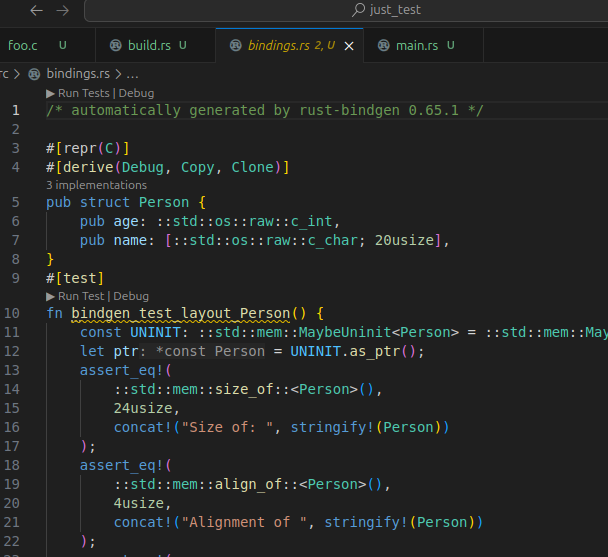This screenshot has height=557, width=608.
Task: Open the build.rs tab
Action: pyautogui.click(x=149, y=46)
